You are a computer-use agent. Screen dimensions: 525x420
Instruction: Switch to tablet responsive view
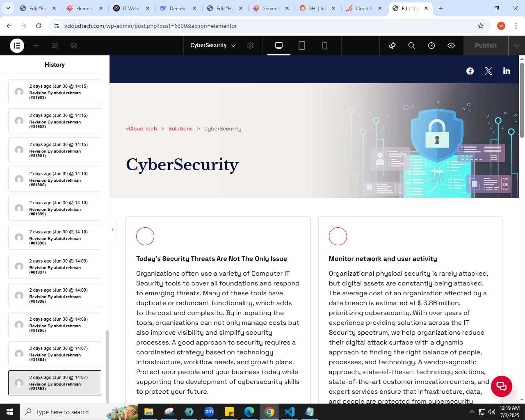point(302,46)
